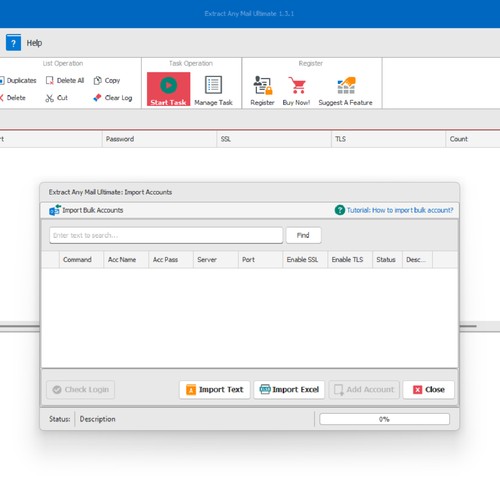Viewport: 500px width, 500px height.
Task: Click the green tutorial question-mark icon
Action: tap(340, 210)
